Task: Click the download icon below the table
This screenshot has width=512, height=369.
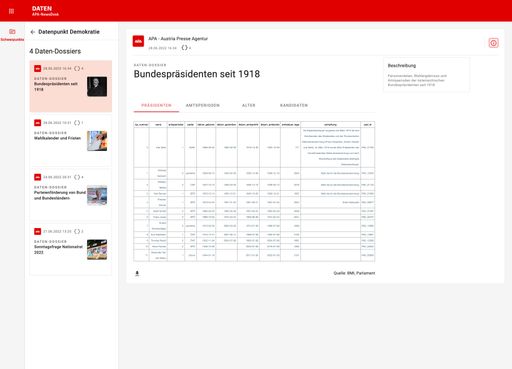Action: [137, 273]
